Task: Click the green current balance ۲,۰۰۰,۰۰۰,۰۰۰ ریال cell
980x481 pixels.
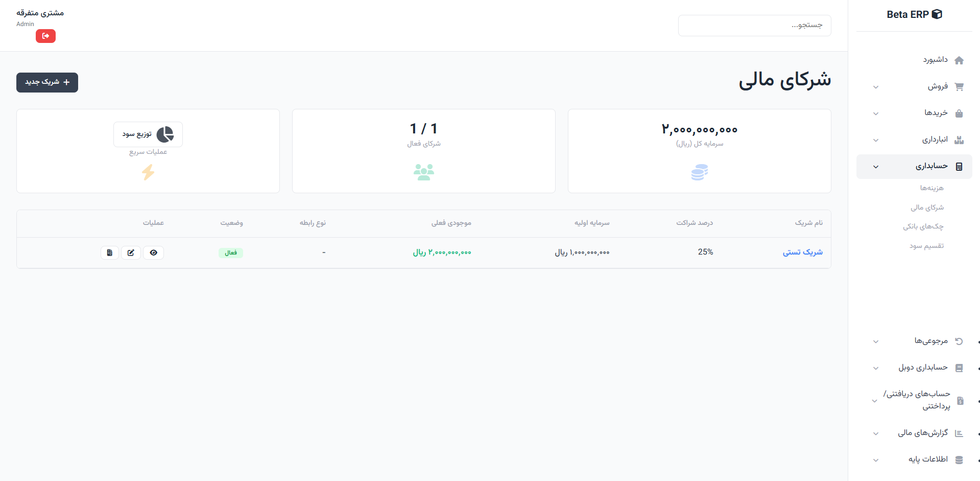Action: click(x=442, y=253)
